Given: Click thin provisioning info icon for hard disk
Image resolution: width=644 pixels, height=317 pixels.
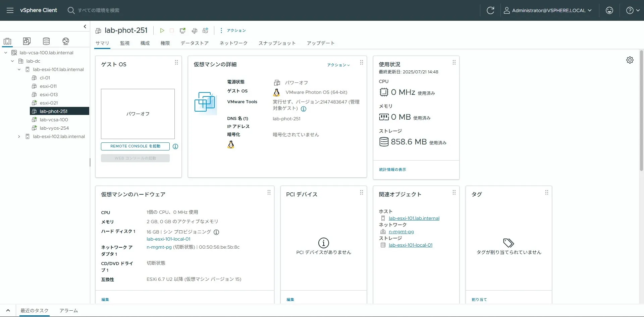Looking at the screenshot, I should (x=216, y=232).
